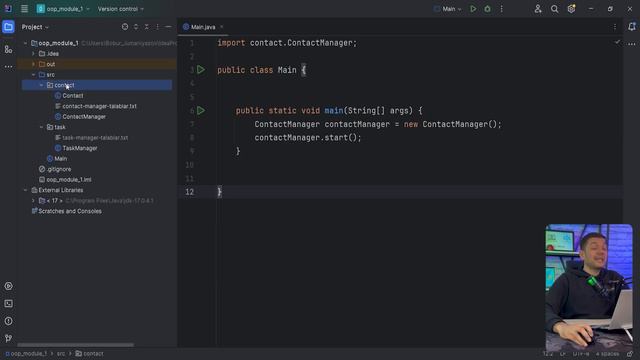Viewport: 640px width, 360px height.
Task: Open the Git version control tool window
Action: [x=8, y=338]
